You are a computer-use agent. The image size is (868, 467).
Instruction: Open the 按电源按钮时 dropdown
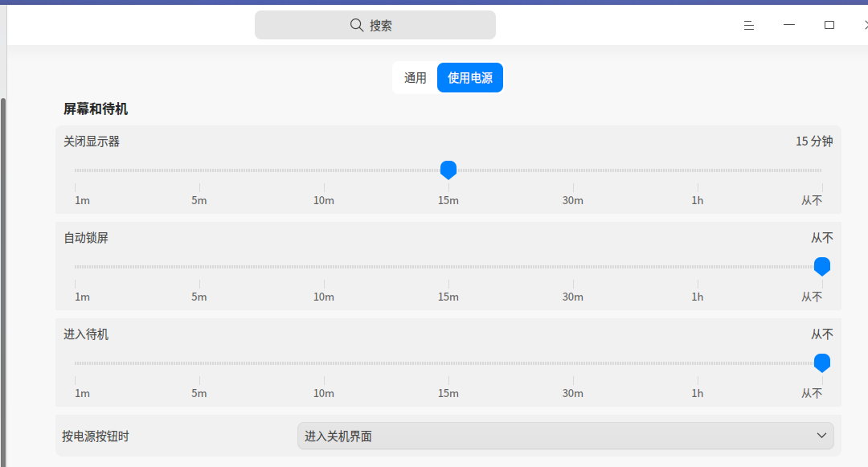pyautogui.click(x=565, y=436)
